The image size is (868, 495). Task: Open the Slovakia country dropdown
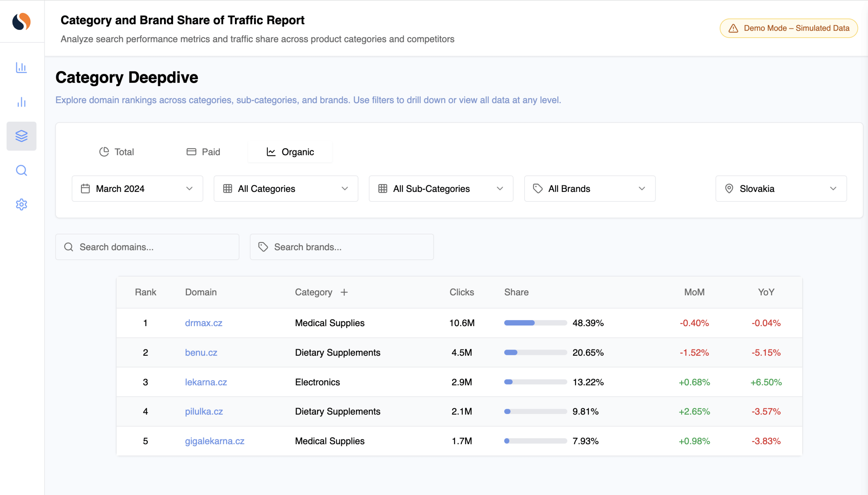(x=781, y=189)
